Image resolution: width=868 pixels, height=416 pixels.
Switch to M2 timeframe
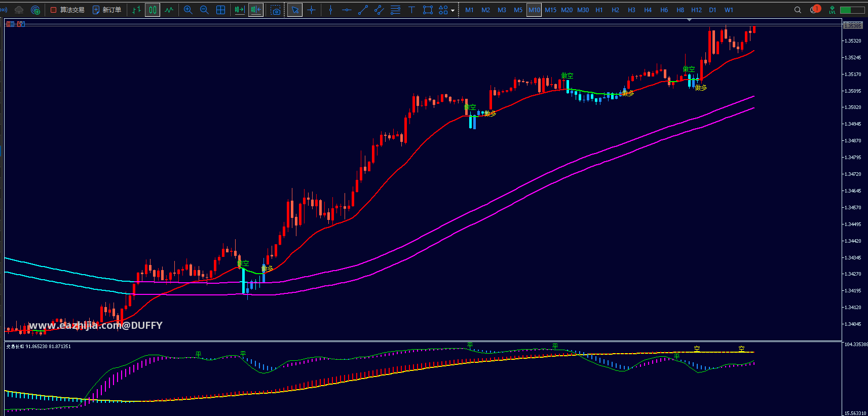(485, 10)
